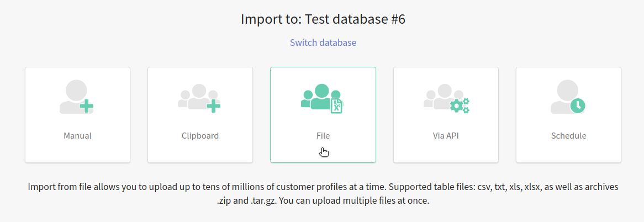Screen dimensions: 644x222
Task: Click the green plus on Clipboard icon
Action: [x=213, y=105]
